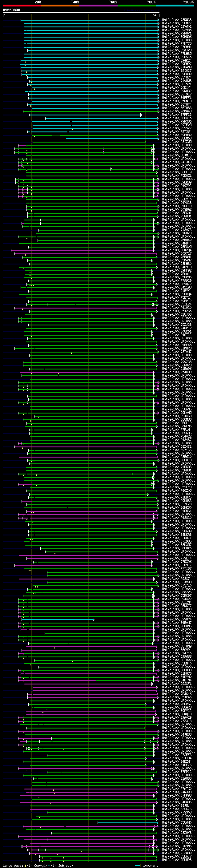This screenshot has height=868, width=197.
Task: Click the green ~80% identity legend bar
Action: pyautogui.click(x=137, y=6)
